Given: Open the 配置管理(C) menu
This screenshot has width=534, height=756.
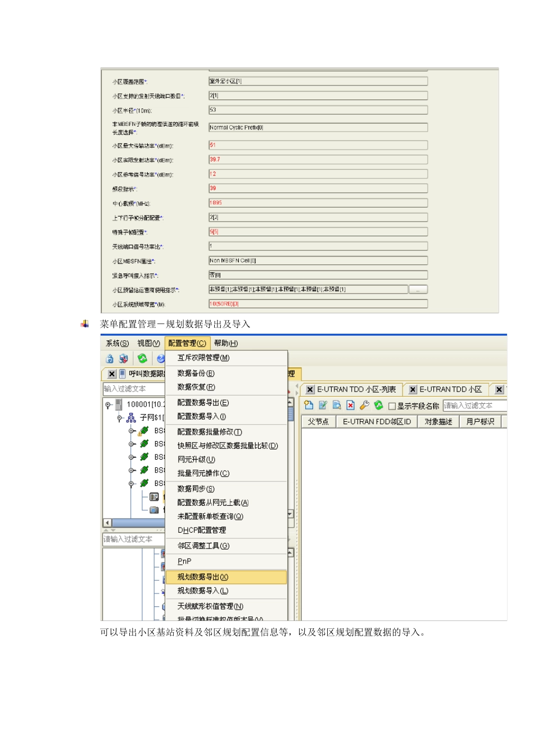Looking at the screenshot, I should [x=187, y=343].
